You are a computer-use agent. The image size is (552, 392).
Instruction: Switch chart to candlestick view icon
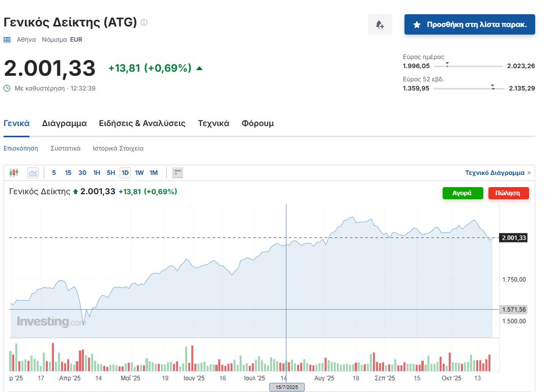(x=14, y=173)
